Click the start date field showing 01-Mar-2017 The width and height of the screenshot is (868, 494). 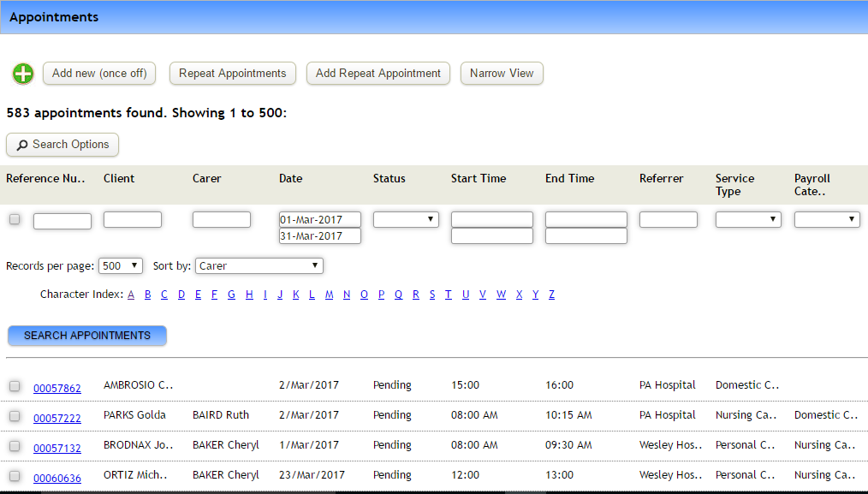point(319,218)
